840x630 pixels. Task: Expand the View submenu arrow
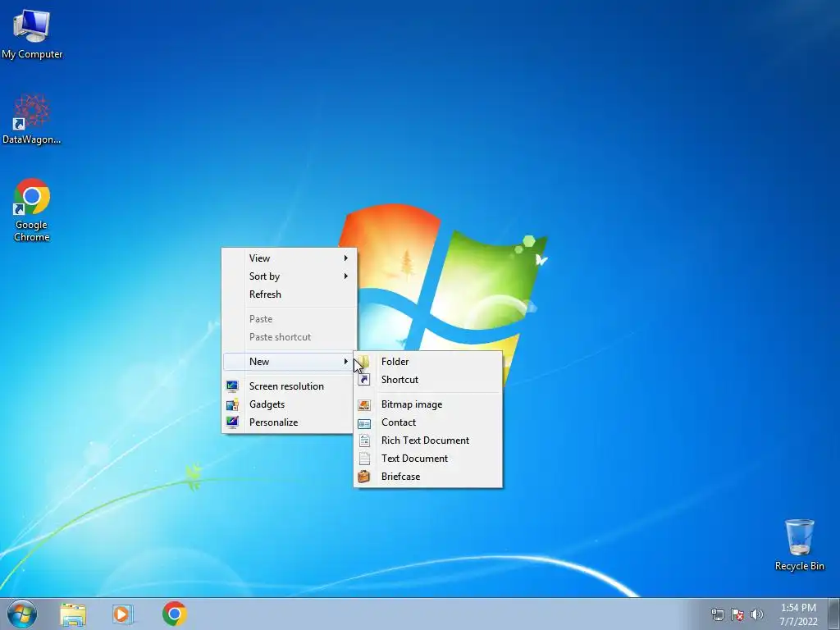pos(346,258)
